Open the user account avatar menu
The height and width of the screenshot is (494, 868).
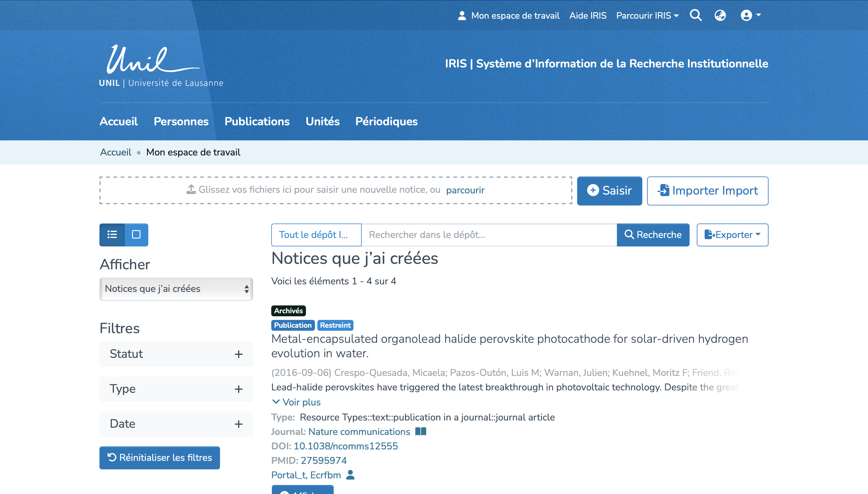(x=750, y=15)
